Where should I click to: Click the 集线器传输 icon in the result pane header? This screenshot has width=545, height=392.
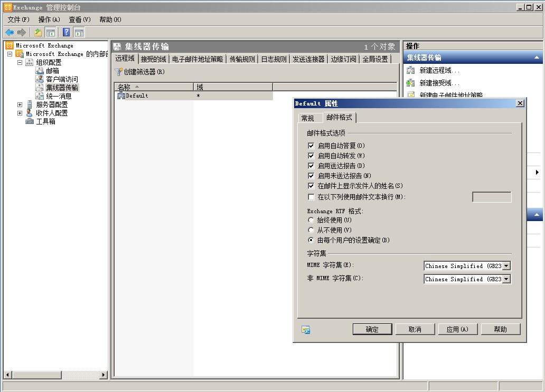117,46
